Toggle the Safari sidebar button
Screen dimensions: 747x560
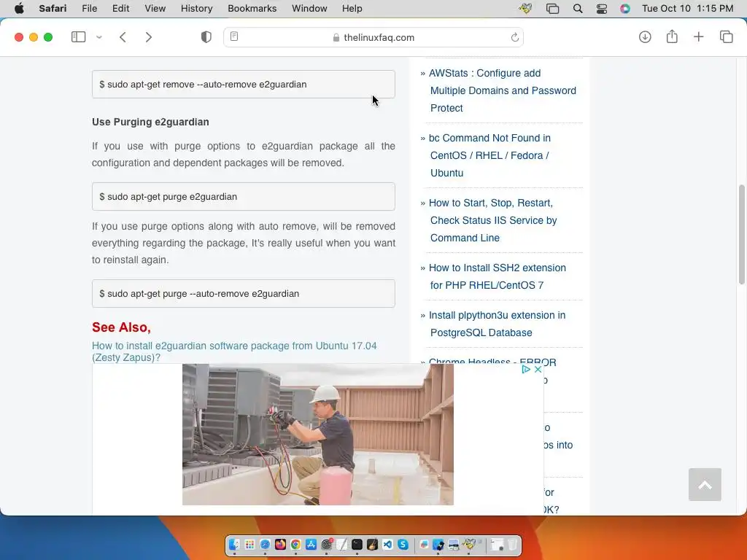(78, 37)
